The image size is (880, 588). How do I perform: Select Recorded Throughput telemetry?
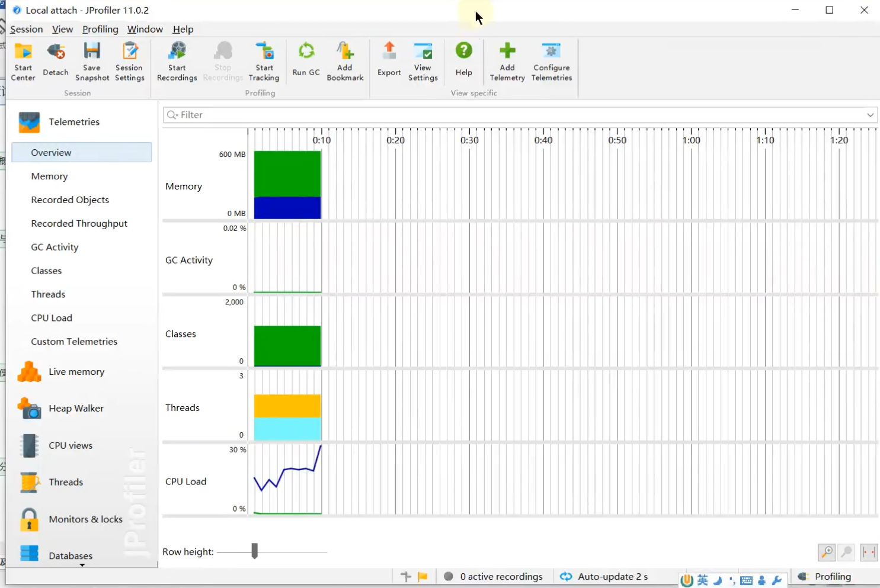pyautogui.click(x=79, y=224)
